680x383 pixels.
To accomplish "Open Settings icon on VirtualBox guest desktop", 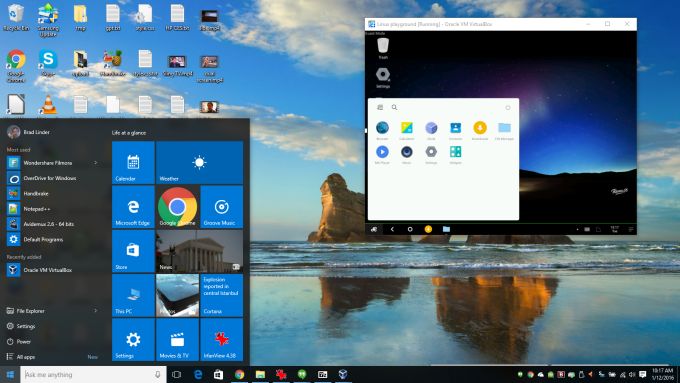I will (382, 78).
